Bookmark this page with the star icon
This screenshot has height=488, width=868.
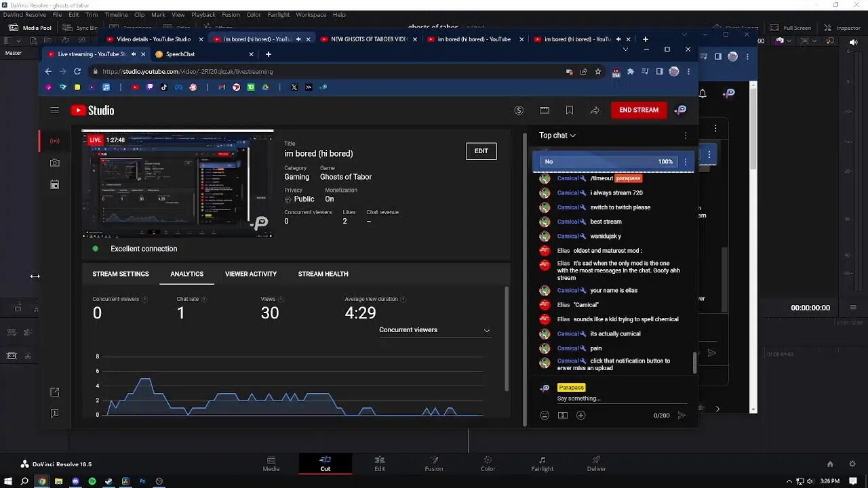pos(598,71)
